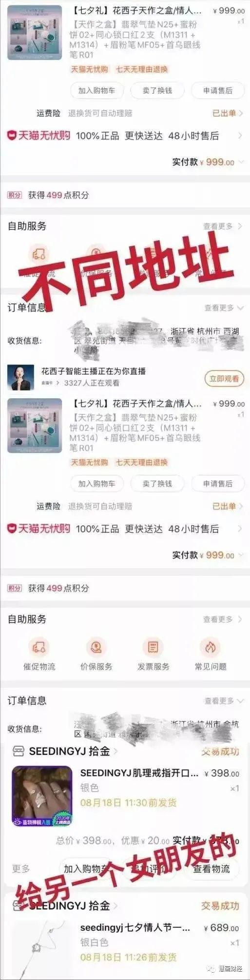Image resolution: width=250 pixels, height=980 pixels.
Task: Click 立即观看 livestream button
Action: click(224, 379)
